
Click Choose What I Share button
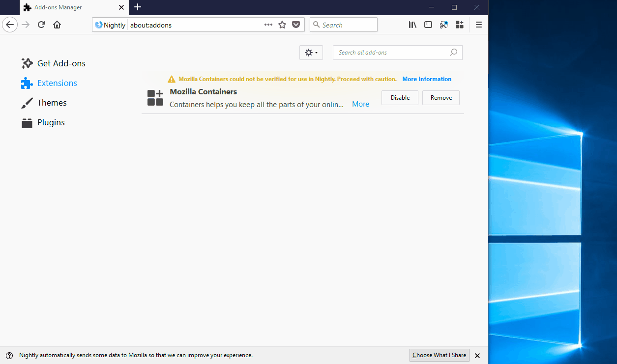[440, 355]
